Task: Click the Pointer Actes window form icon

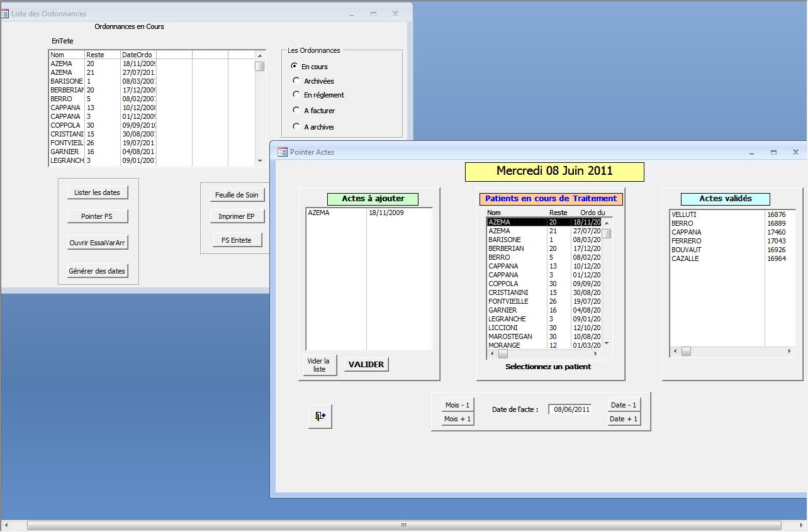Action: [282, 152]
